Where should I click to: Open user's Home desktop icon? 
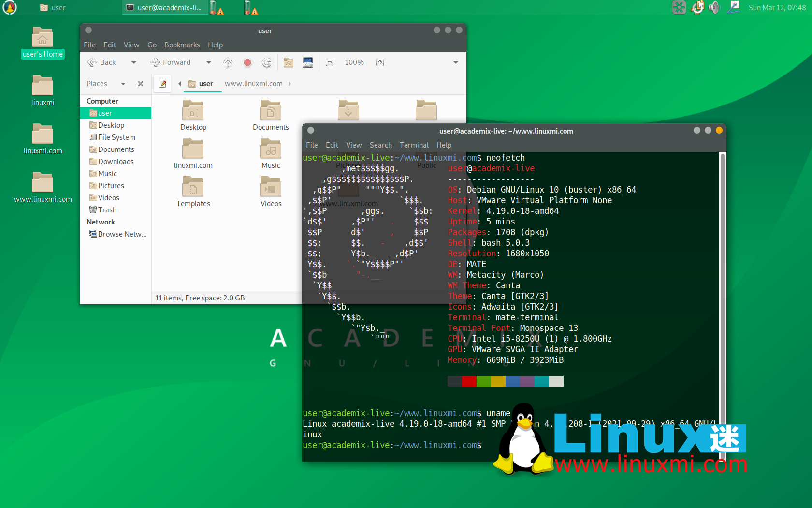43,43
